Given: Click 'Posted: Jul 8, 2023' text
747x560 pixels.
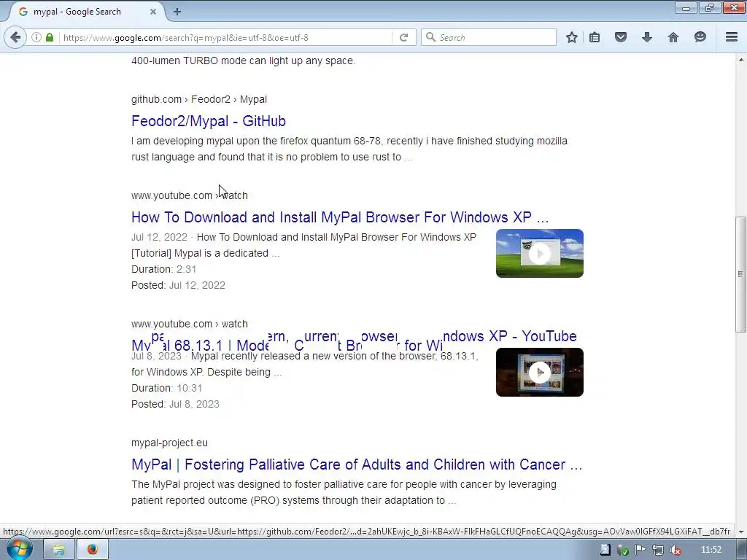Looking at the screenshot, I should coord(175,404).
